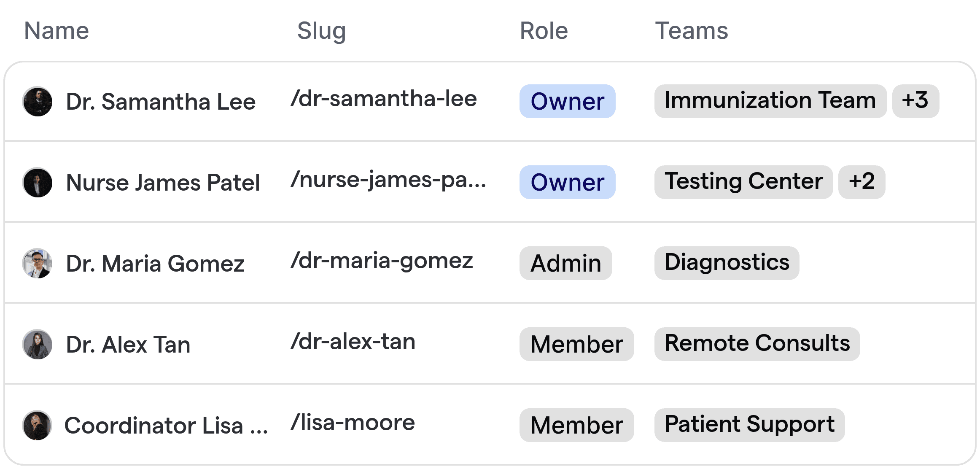Click Dr. Alex Tan's avatar
980x469 pixels.
[38, 345]
